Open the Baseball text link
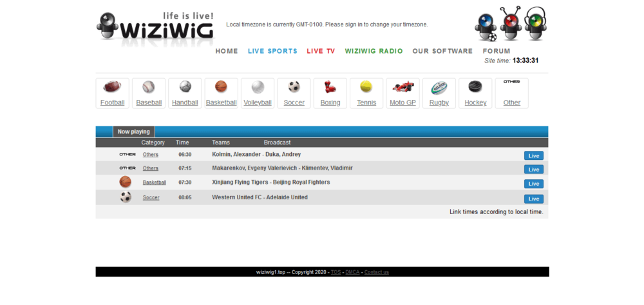 click(x=149, y=103)
